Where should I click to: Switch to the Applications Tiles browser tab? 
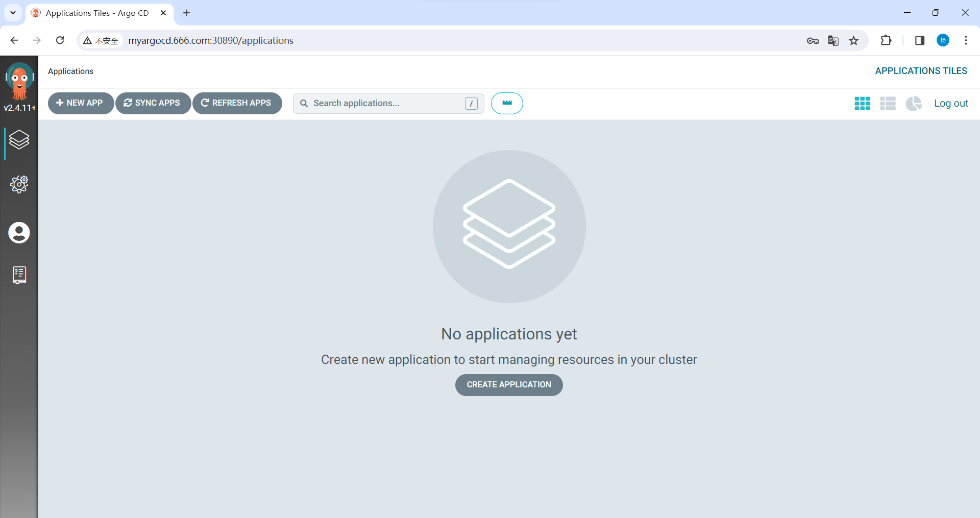tap(97, 13)
